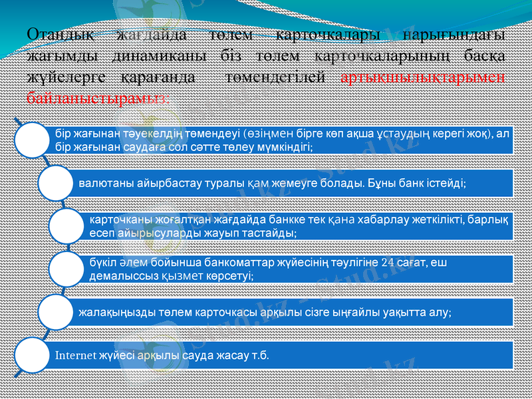The height and width of the screenshot is (399, 532).
Task: Click the slide title paragraph
Action: tap(266, 63)
